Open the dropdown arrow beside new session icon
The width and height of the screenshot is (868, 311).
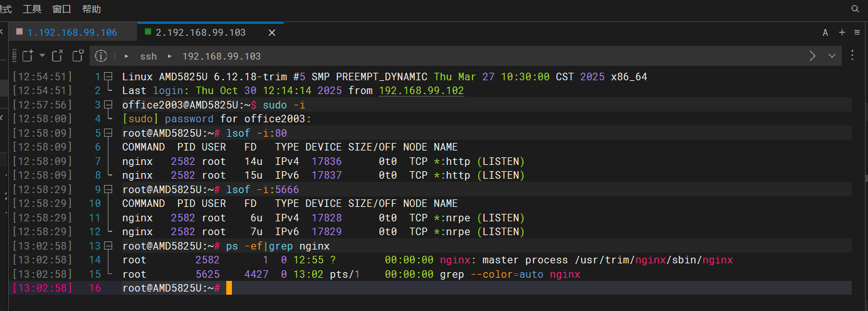click(x=42, y=56)
